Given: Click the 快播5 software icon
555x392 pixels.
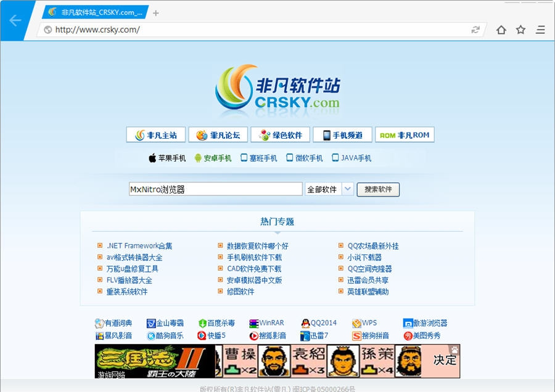Looking at the screenshot, I should [x=202, y=335].
